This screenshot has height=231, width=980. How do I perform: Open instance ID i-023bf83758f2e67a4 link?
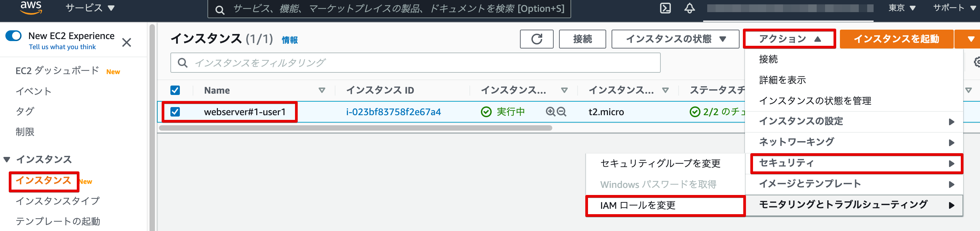point(393,112)
